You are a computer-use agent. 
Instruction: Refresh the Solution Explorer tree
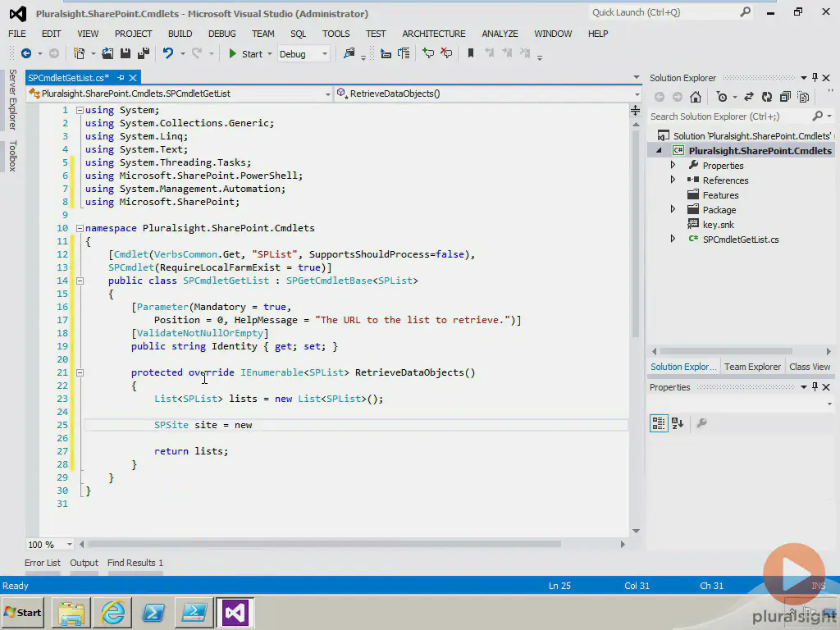point(767,97)
